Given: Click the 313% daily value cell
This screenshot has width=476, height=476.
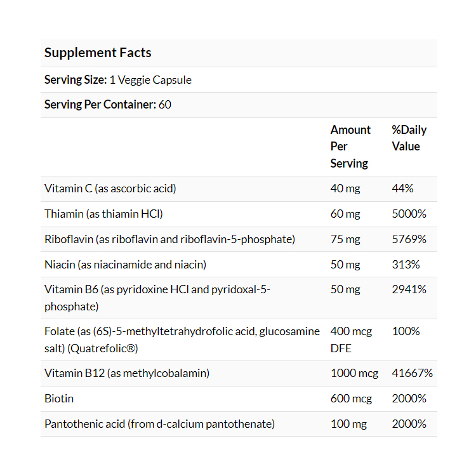Looking at the screenshot, I should tap(406, 264).
